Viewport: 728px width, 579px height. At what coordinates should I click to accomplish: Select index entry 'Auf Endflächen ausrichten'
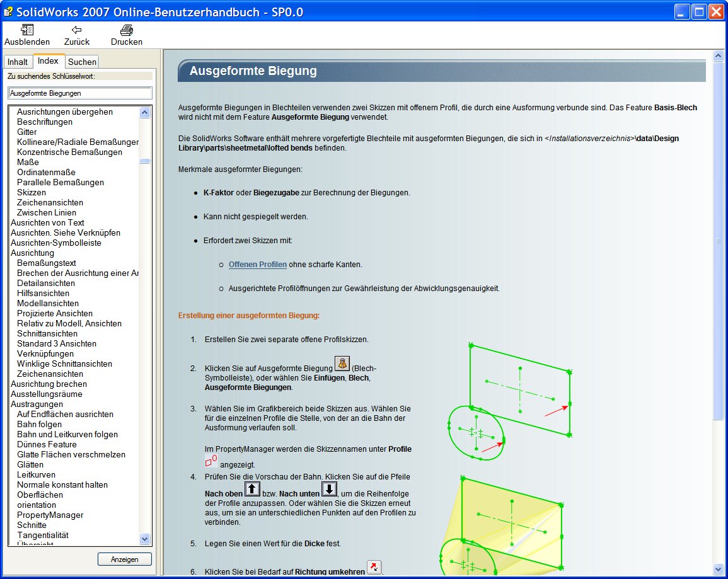pos(65,415)
